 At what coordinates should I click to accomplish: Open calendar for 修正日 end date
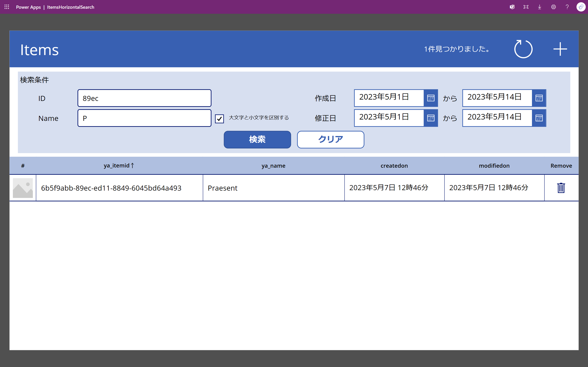[539, 118]
